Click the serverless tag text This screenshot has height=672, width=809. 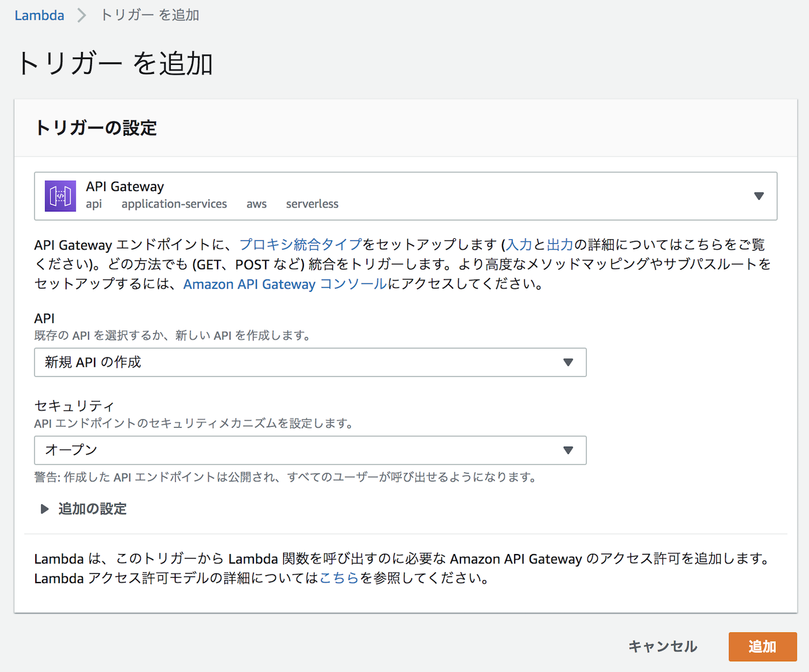click(x=312, y=204)
